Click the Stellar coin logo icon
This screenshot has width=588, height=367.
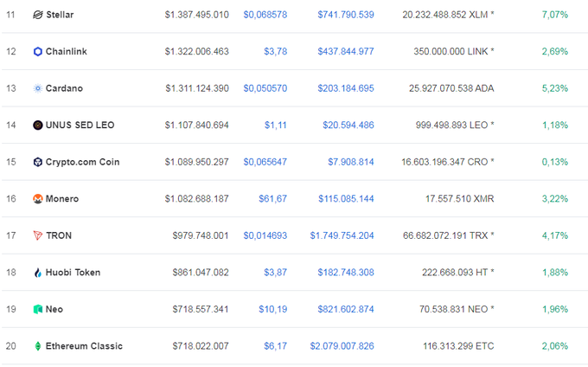(x=37, y=15)
